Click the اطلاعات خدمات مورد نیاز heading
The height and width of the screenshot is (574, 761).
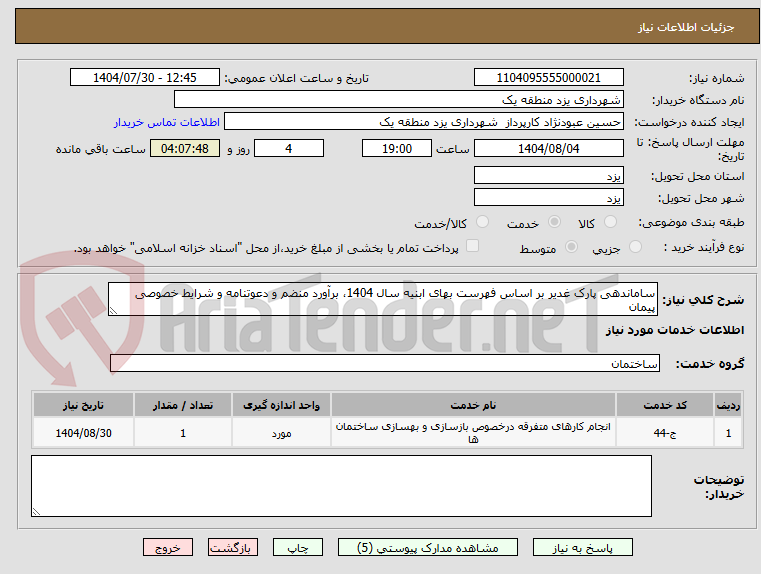pyautogui.click(x=674, y=330)
